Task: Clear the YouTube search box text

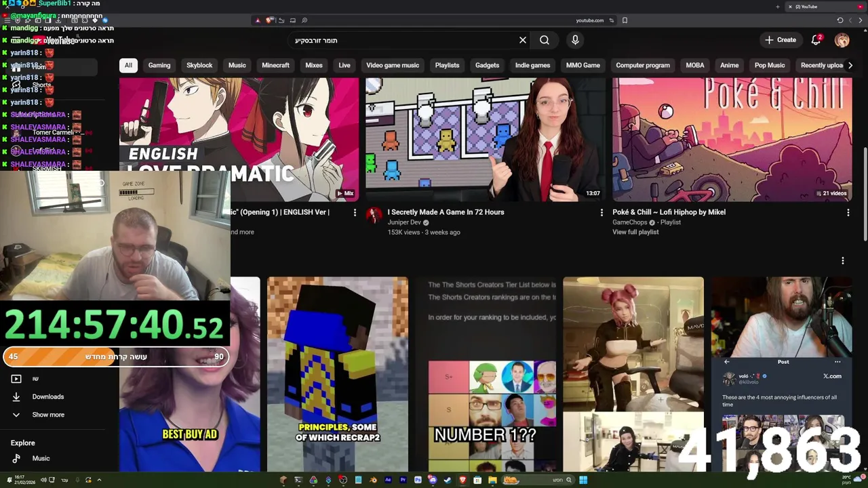Action: point(523,40)
